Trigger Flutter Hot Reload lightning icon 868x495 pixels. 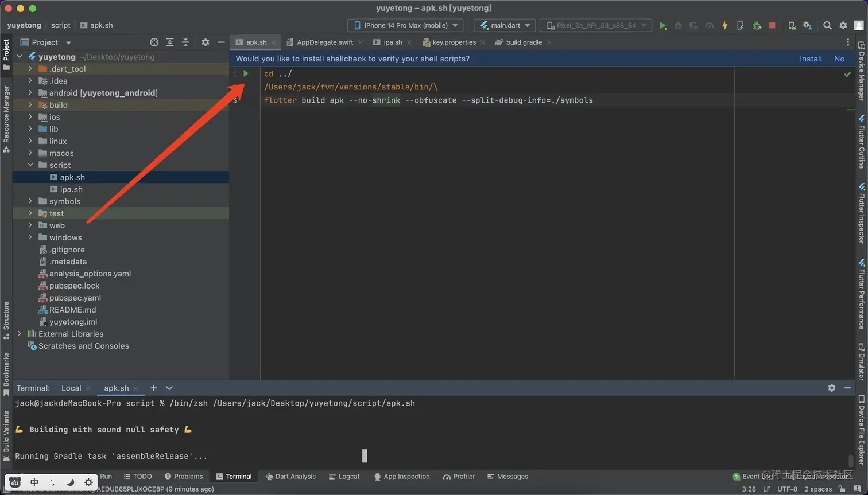[724, 25]
